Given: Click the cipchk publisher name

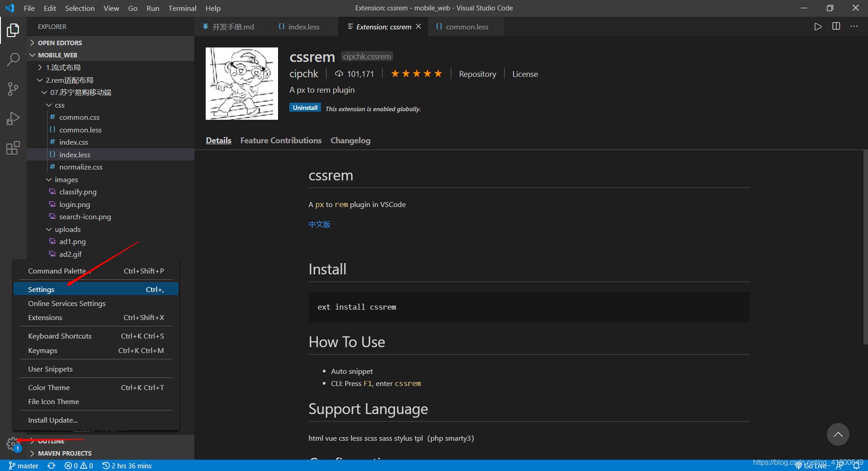Looking at the screenshot, I should click(304, 74).
